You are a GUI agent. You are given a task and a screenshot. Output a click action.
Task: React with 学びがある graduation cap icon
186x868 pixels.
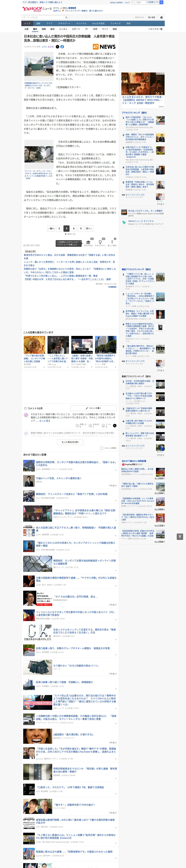pyautogui.click(x=89, y=242)
